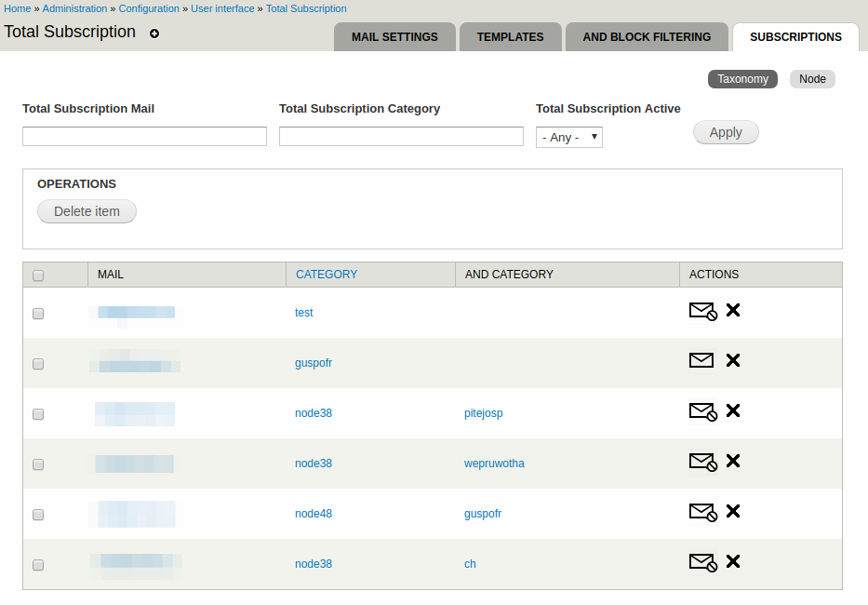The height and width of the screenshot is (605, 868).
Task: Click the Apply button to filter results
Action: [x=726, y=132]
